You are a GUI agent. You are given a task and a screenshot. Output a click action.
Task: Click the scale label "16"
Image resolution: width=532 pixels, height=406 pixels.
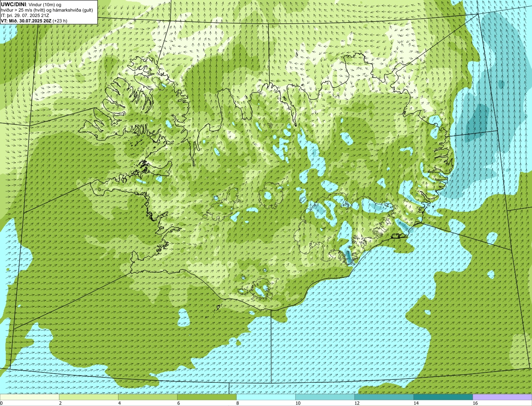coord(475,403)
